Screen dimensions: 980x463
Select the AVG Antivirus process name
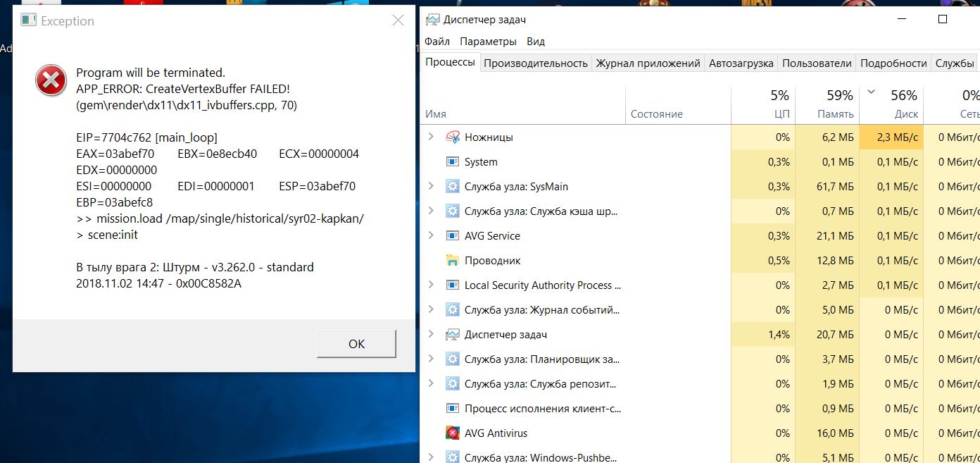tap(496, 433)
